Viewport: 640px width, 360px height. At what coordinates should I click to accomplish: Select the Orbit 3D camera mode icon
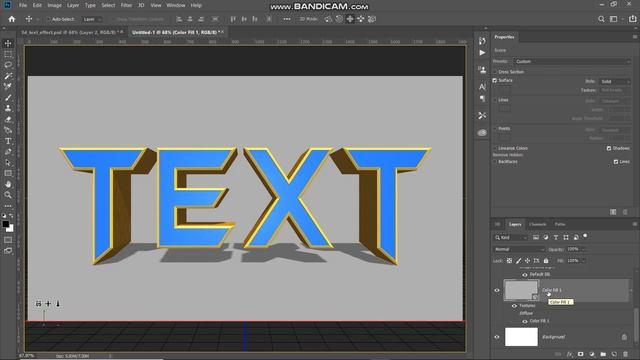point(329,19)
